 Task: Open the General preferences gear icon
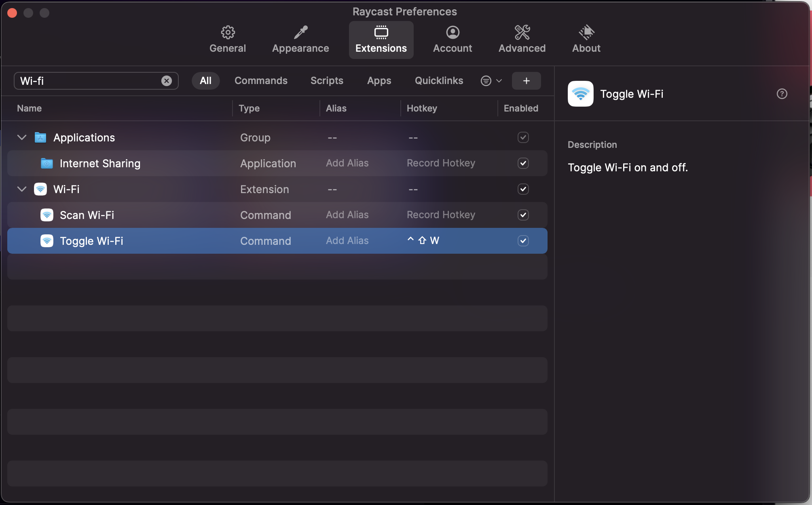pyautogui.click(x=228, y=33)
